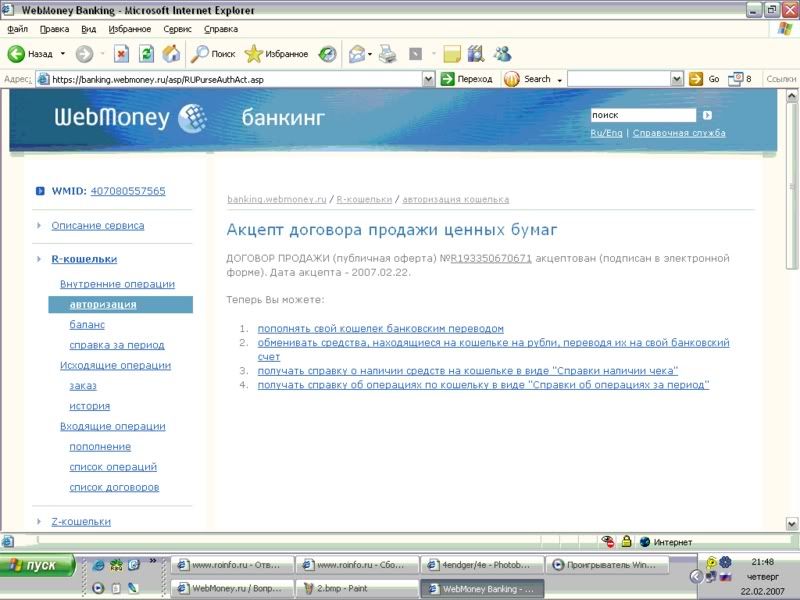Viewport: 800px width, 600px height.
Task: Open the Файл menu
Action: tap(17, 29)
